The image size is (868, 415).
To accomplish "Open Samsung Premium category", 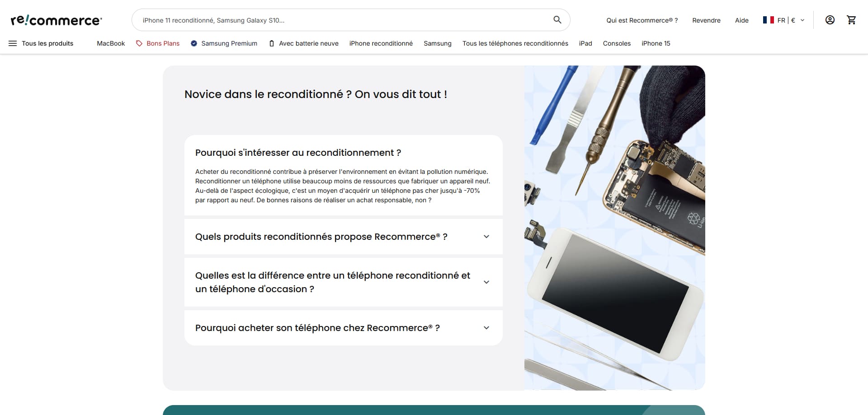I will (224, 43).
